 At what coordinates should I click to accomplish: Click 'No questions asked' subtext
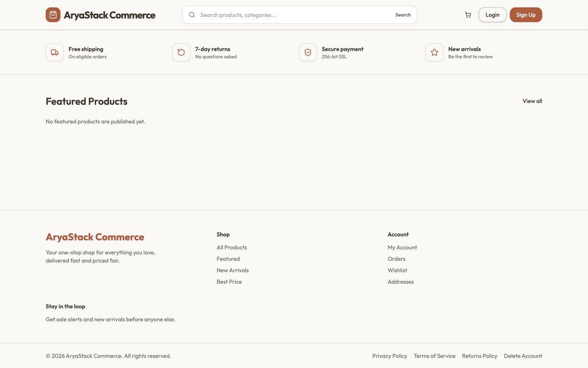[216, 57]
